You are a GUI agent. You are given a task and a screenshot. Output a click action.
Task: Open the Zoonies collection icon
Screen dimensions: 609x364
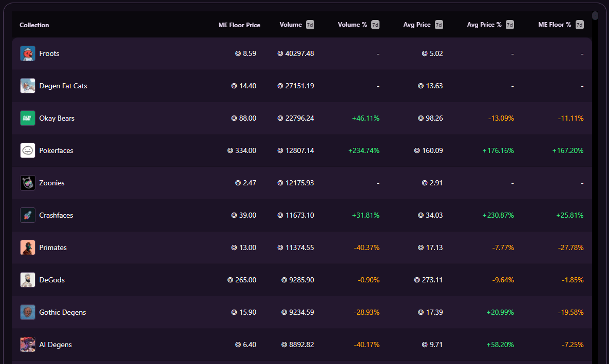(x=28, y=183)
